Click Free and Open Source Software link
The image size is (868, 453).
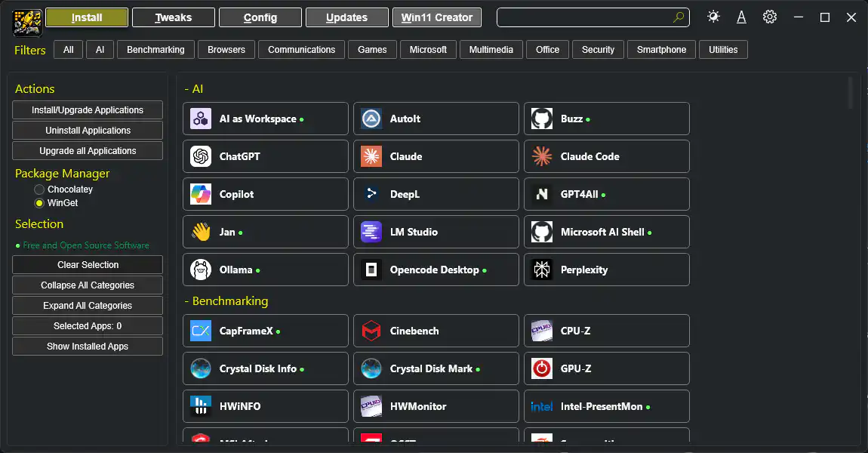(86, 245)
